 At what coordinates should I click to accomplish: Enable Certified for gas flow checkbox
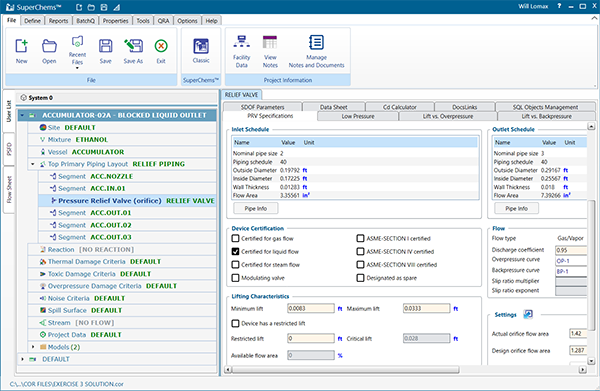tap(235, 238)
